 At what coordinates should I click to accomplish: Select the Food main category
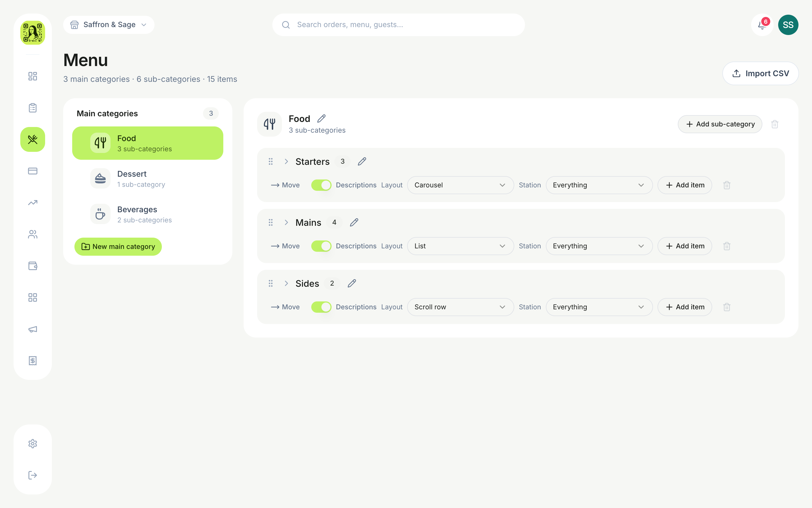[x=148, y=143]
